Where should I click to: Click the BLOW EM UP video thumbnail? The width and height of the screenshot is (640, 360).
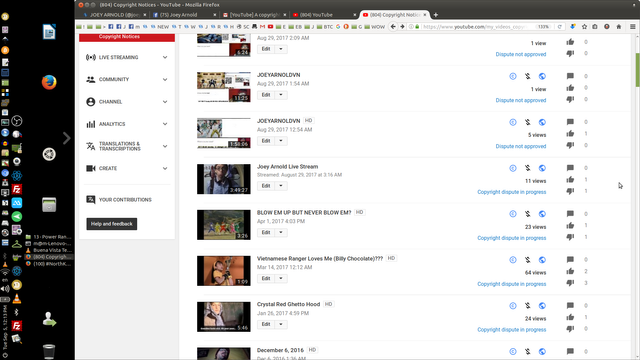tap(224, 225)
